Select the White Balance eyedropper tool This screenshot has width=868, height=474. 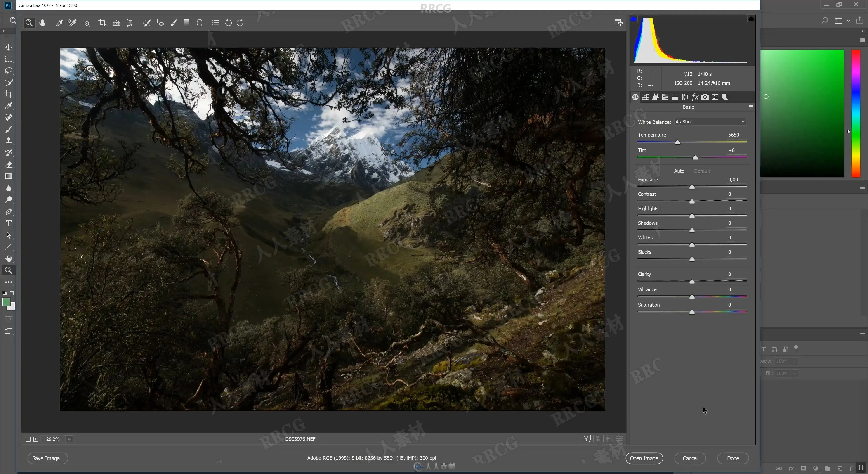(59, 23)
